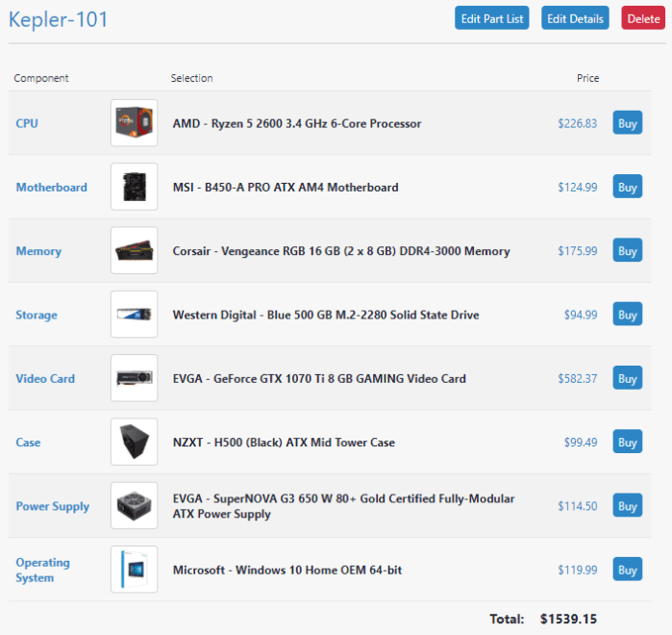Delete the Kepler-101 build
This screenshot has width=672, height=635.
pos(643,18)
